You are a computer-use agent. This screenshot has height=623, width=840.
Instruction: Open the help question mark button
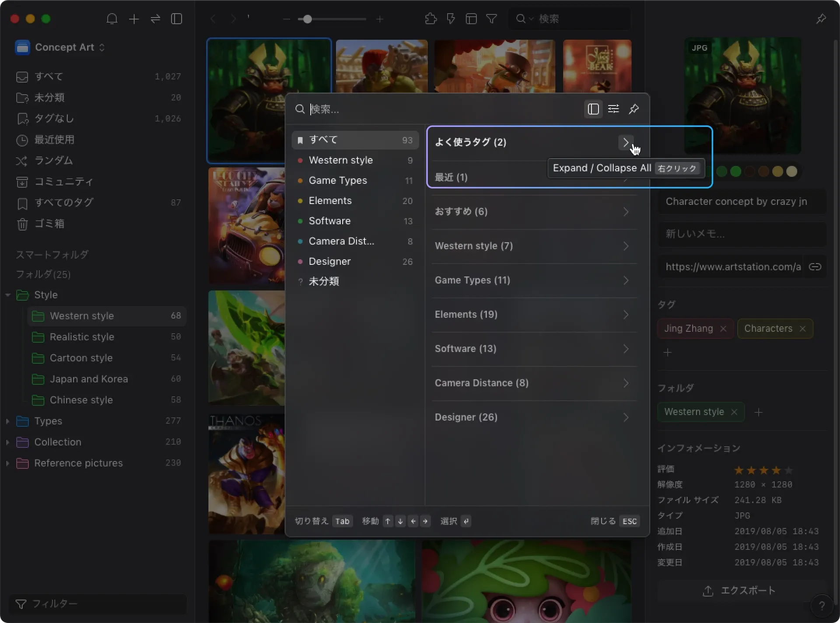(x=822, y=605)
